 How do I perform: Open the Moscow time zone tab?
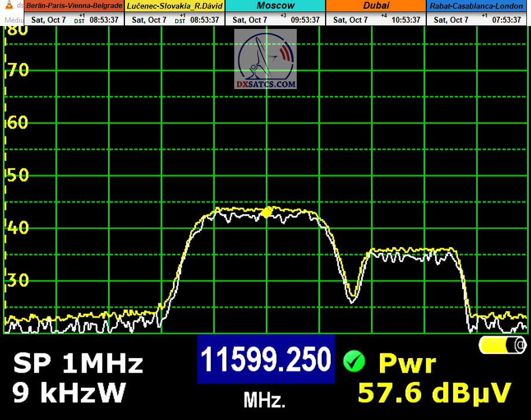point(275,6)
